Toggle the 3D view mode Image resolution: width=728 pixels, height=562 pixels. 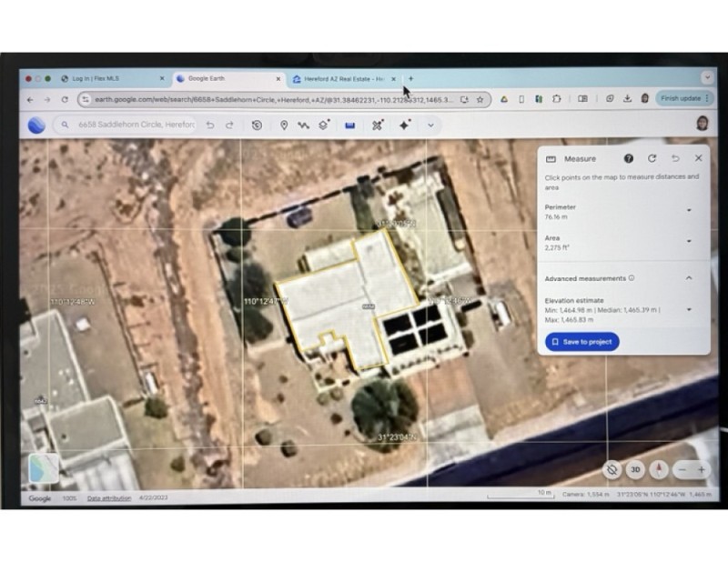point(634,471)
